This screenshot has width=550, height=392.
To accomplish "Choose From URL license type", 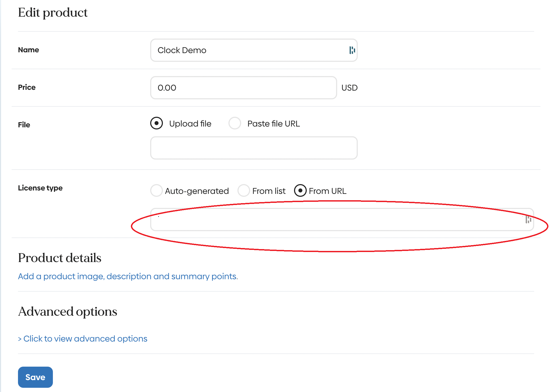I will point(300,190).
